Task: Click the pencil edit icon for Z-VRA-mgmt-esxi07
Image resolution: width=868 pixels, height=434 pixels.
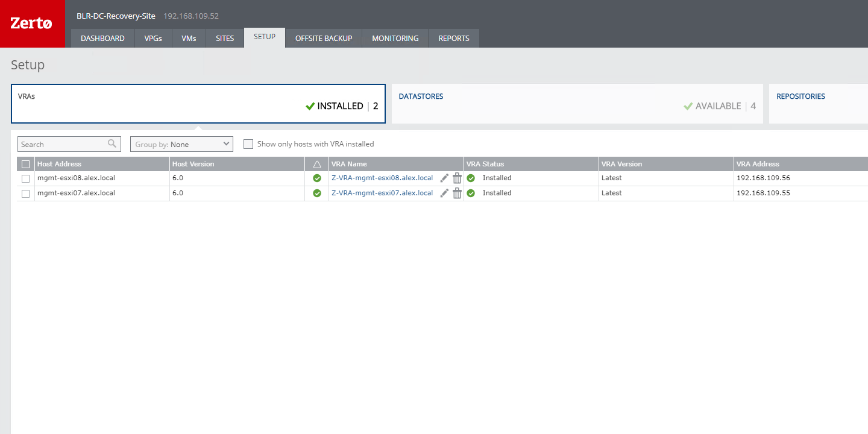Action: 444,193
